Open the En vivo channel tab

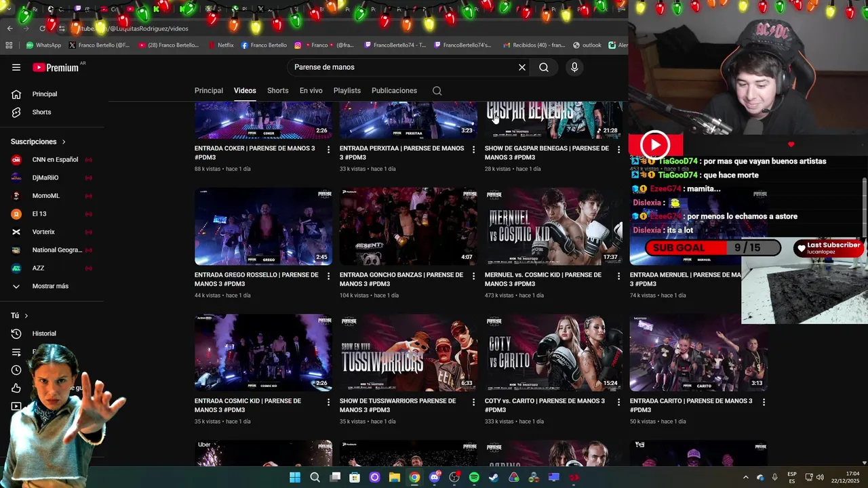click(x=311, y=91)
